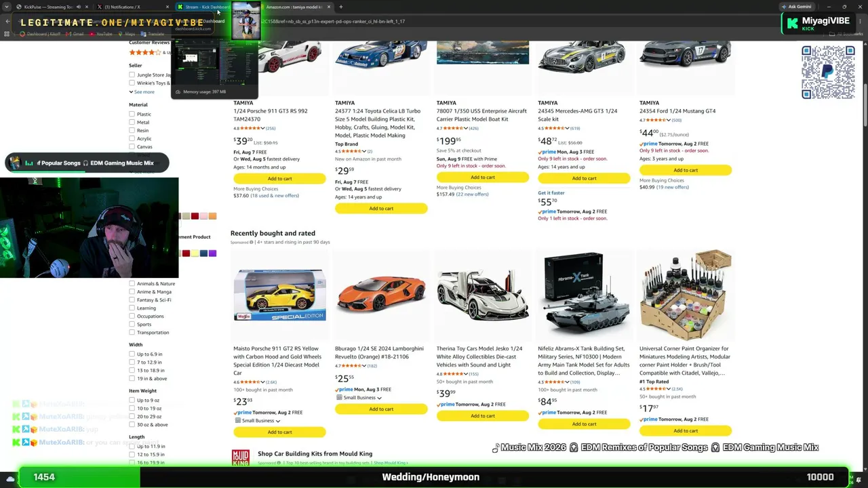The height and width of the screenshot is (488, 868).
Task: Add Tamiya Porsche 911 GT3 RS to cart
Action: (279, 178)
